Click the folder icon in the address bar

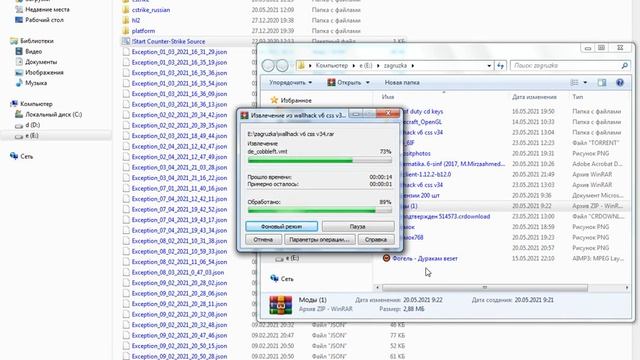click(301, 65)
